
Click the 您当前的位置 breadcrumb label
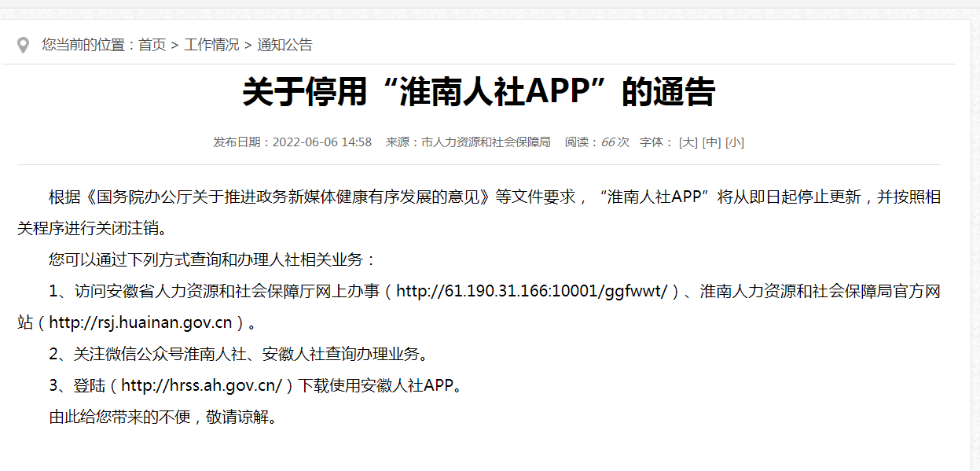pyautogui.click(x=83, y=44)
